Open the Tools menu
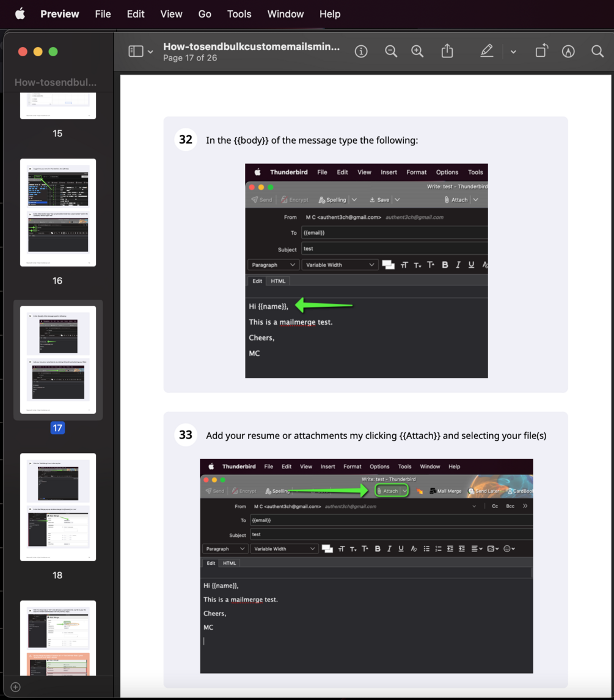Image resolution: width=614 pixels, height=700 pixels. point(239,14)
